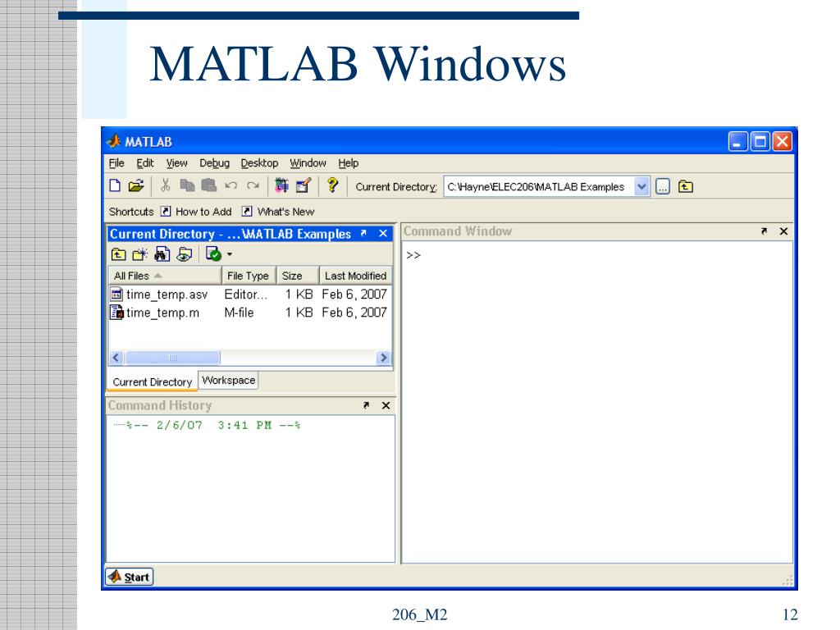Viewport: 840px width, 630px height.
Task: Open the Debug menu
Action: (x=214, y=163)
